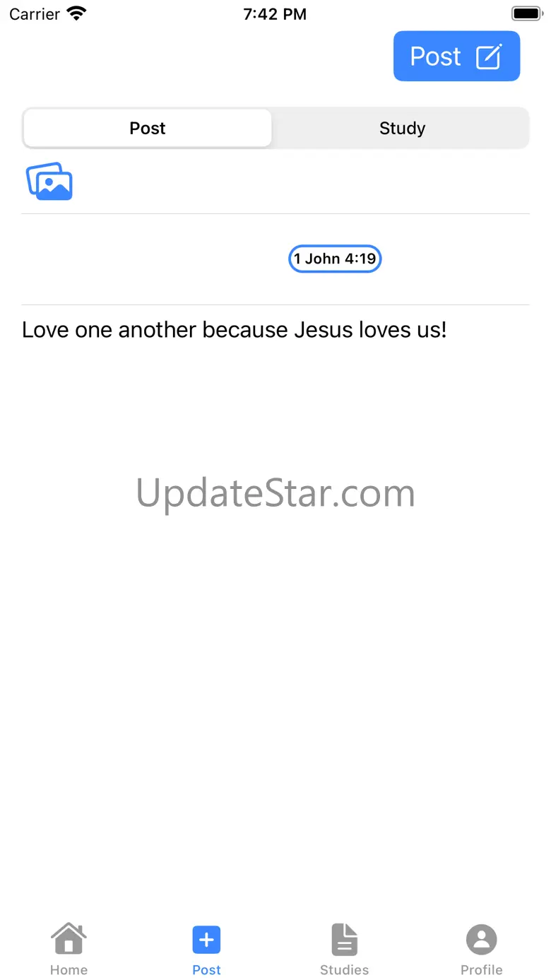Tap the Profile label in bottom bar
The image size is (551, 980).
tap(482, 969)
